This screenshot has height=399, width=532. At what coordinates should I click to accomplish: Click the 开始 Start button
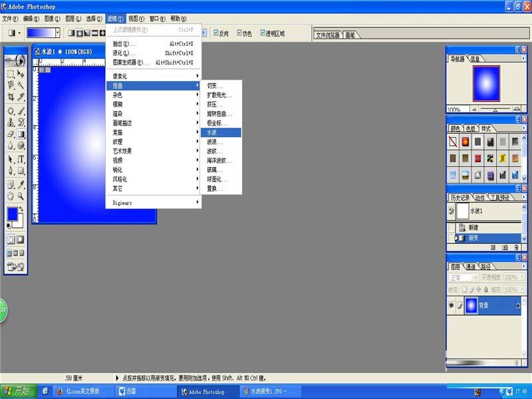click(x=19, y=391)
